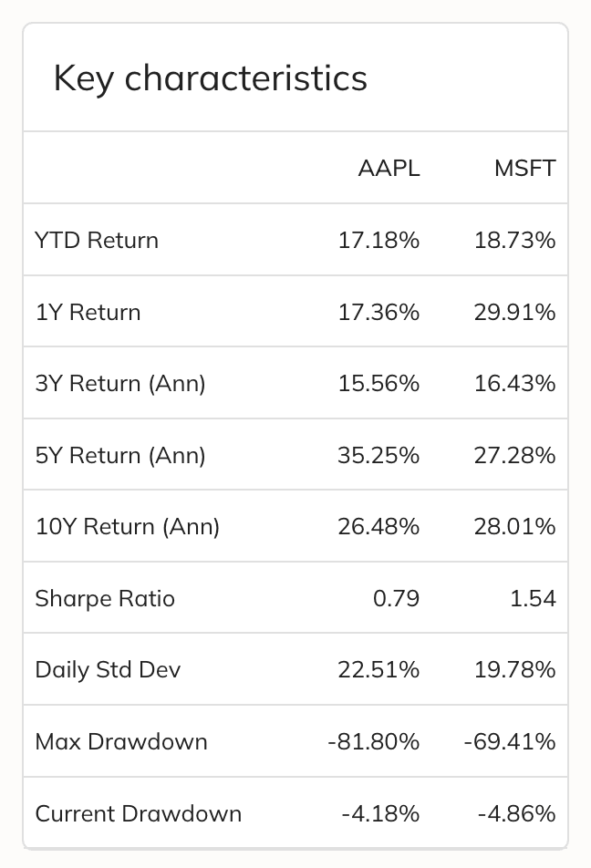Select the 5Y Return (Ann) label
This screenshot has height=868, width=591.
(120, 455)
